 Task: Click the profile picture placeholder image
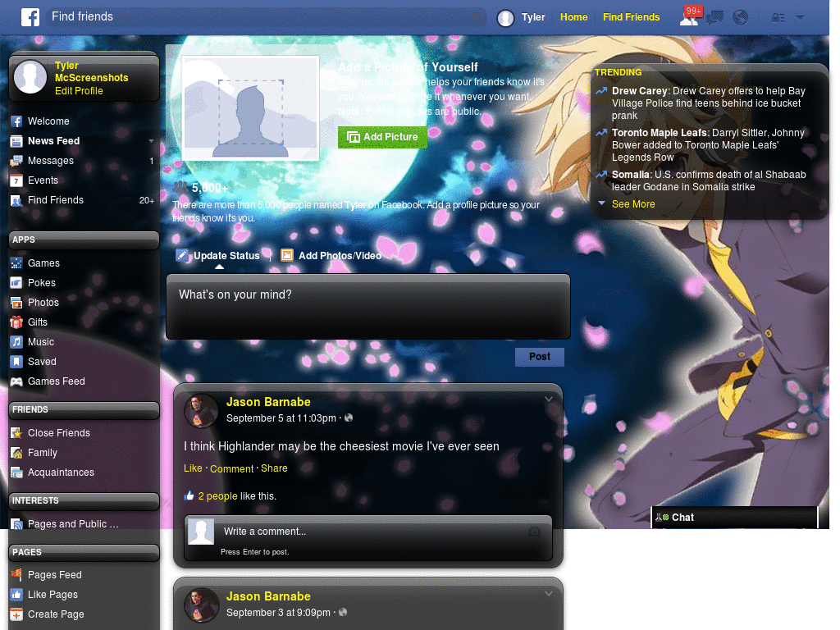click(251, 109)
